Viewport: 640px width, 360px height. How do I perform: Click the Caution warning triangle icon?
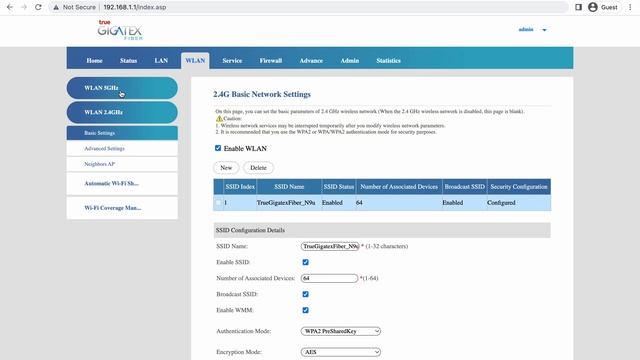tap(219, 118)
